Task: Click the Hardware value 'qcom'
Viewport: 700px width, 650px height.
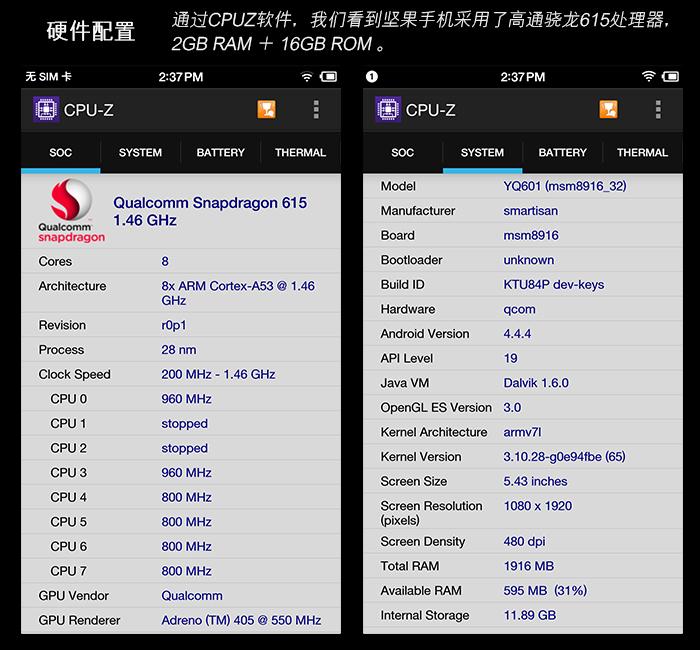Action: tap(519, 309)
